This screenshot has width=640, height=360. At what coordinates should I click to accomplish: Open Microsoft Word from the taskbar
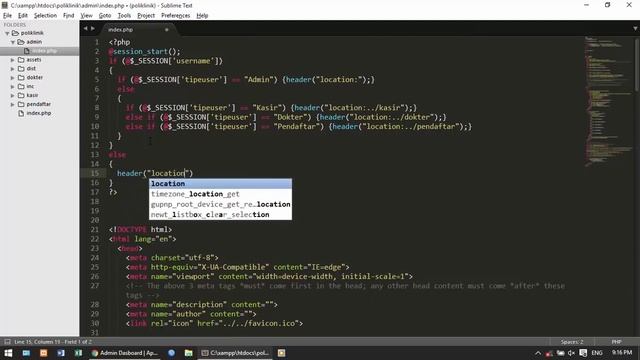pos(61,353)
